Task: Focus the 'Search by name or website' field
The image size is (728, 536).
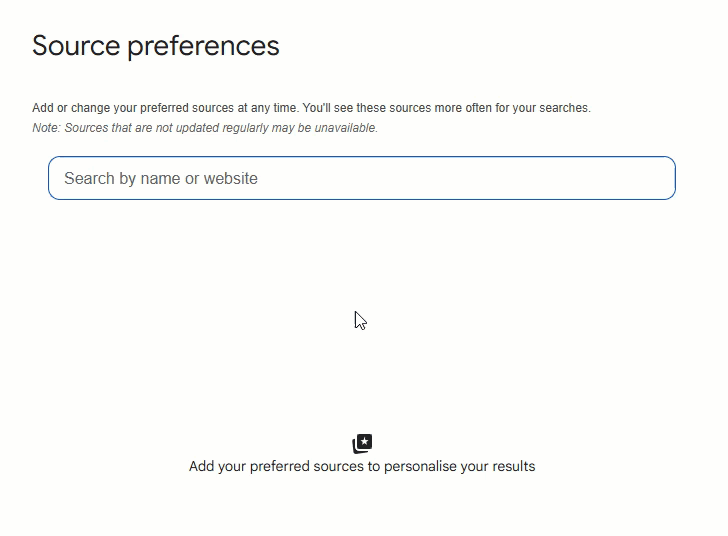Action: 361,178
